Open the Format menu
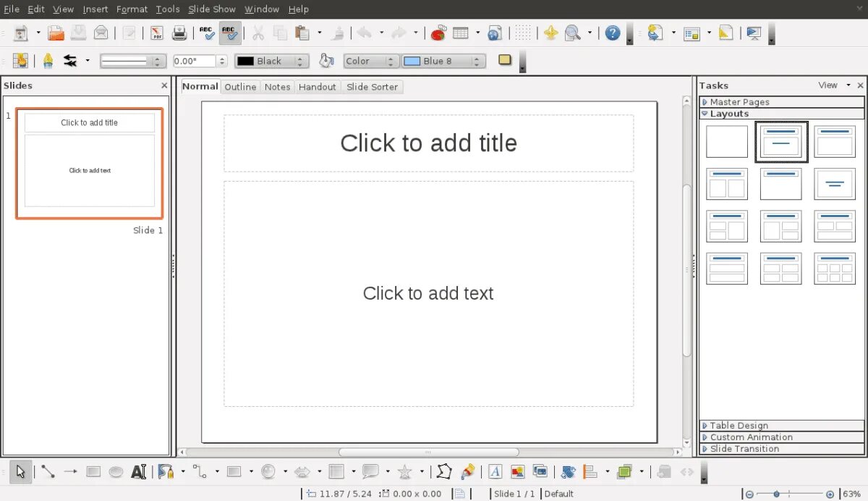Image resolution: width=868 pixels, height=501 pixels. point(132,9)
